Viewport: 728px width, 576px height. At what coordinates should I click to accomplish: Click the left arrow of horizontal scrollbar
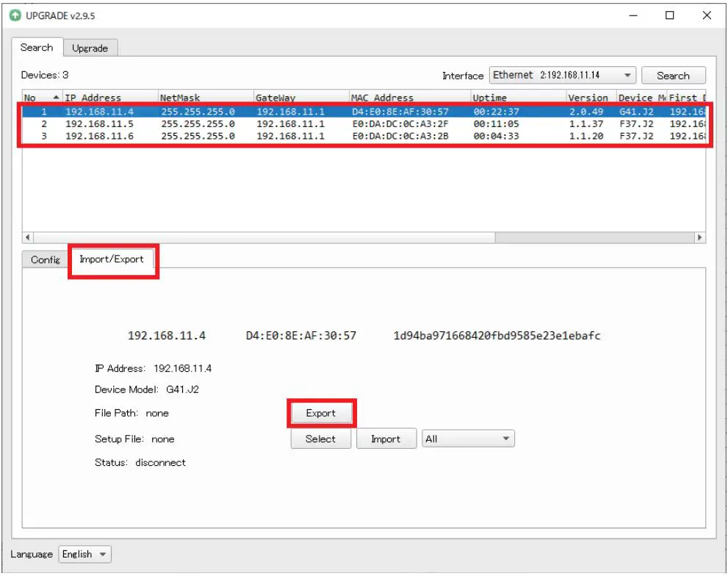[28, 237]
